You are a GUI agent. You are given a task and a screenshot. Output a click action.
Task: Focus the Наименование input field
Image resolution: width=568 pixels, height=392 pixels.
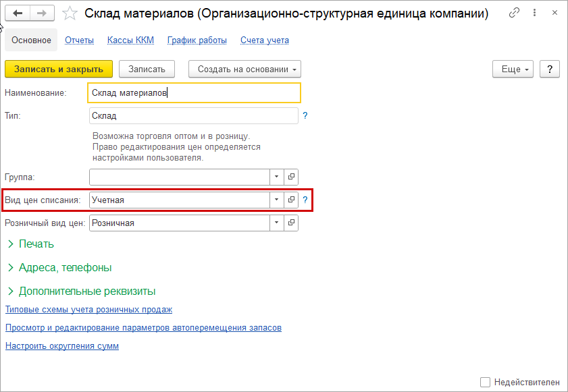(x=194, y=92)
